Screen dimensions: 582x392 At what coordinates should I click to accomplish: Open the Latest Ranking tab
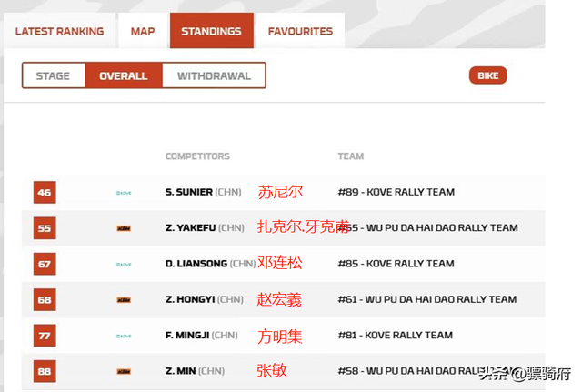click(59, 31)
